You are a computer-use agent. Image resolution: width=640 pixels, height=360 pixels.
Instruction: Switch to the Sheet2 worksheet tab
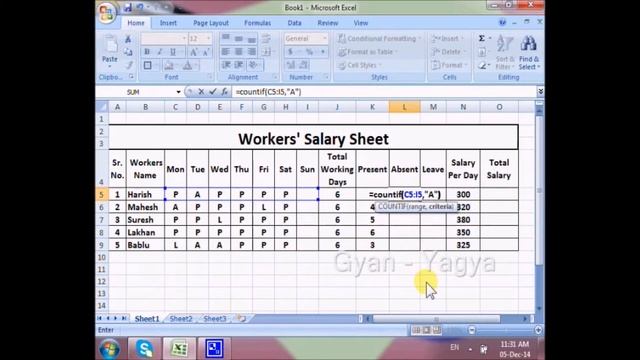181,318
